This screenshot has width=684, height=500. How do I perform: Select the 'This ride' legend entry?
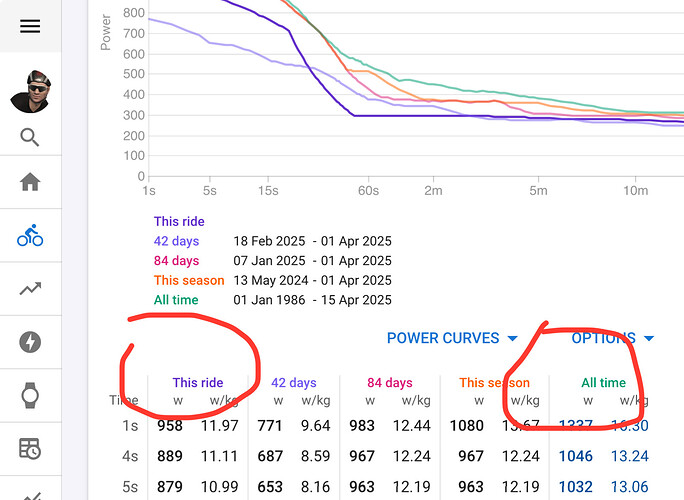pos(179,221)
